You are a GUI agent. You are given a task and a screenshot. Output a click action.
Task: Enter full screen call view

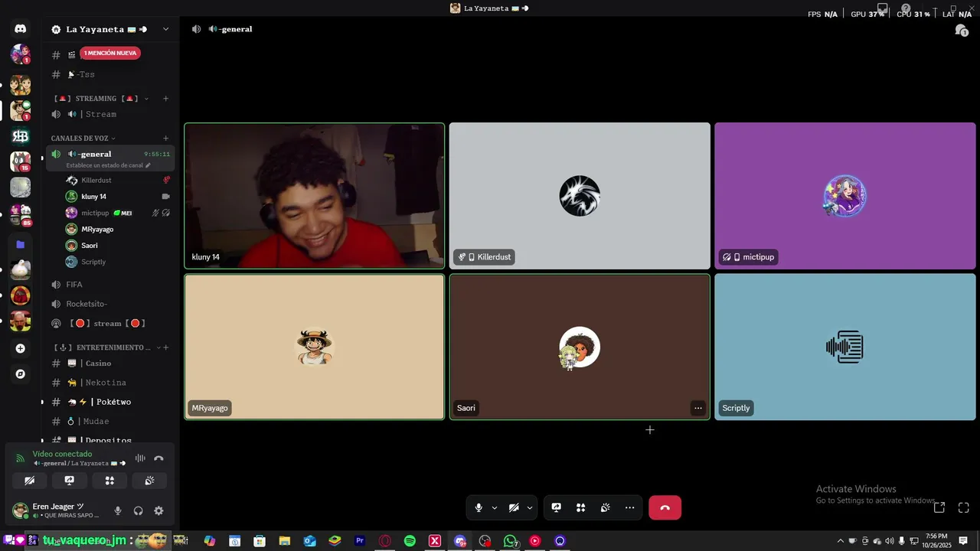pyautogui.click(x=964, y=507)
